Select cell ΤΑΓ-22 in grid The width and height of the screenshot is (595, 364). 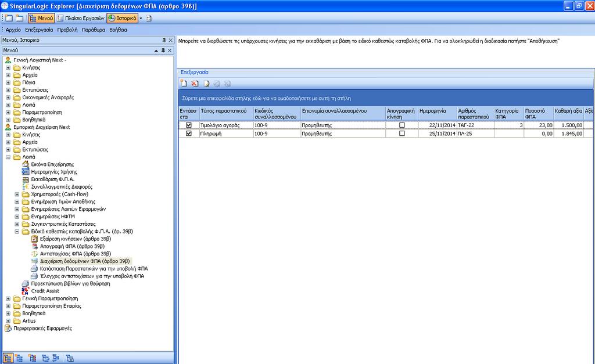pyautogui.click(x=475, y=125)
